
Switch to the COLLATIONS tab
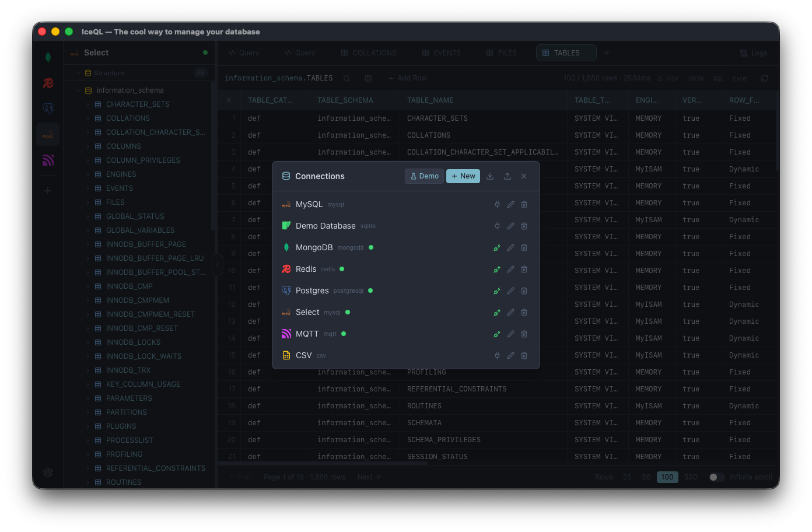coord(369,53)
